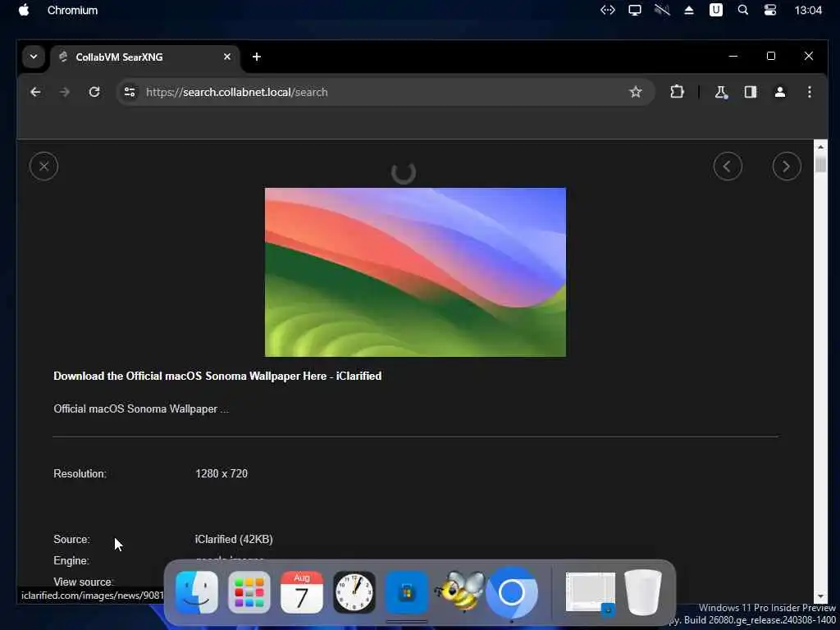Open the three-dot browser menu
The width and height of the screenshot is (840, 630).
[x=810, y=92]
